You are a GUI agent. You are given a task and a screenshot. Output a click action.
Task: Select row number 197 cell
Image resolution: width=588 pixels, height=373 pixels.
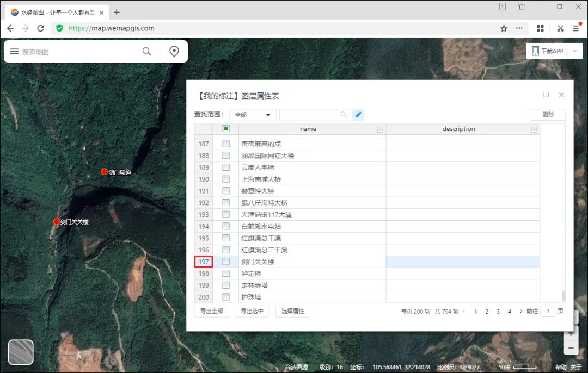(x=204, y=262)
